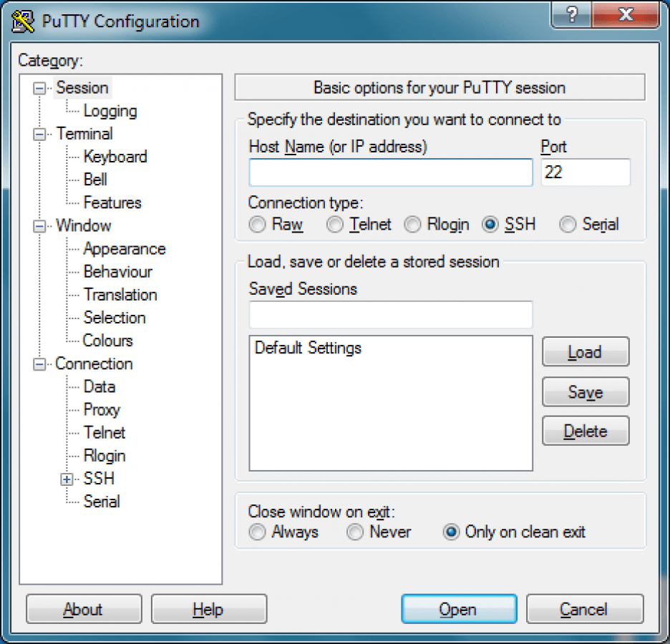Go to the Colours settings category

click(107, 341)
